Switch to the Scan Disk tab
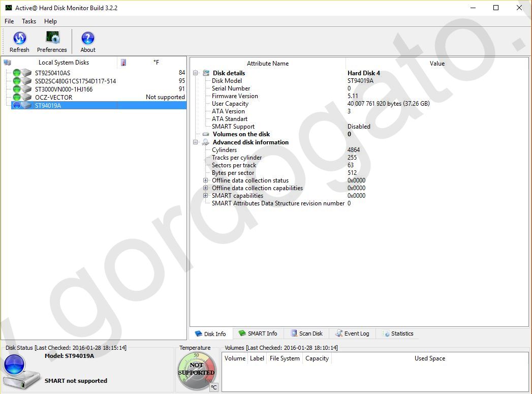This screenshot has width=532, height=394. tap(307, 334)
